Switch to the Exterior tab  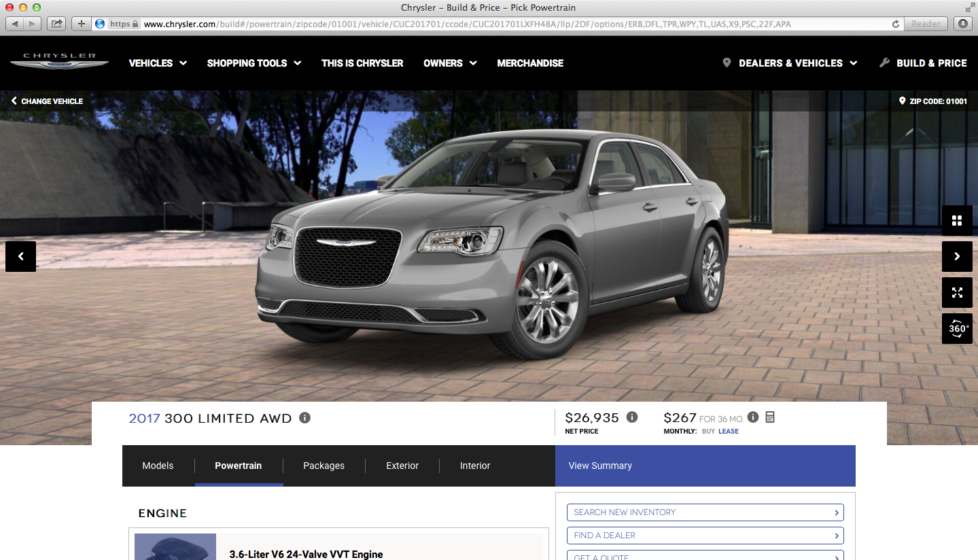tap(402, 466)
